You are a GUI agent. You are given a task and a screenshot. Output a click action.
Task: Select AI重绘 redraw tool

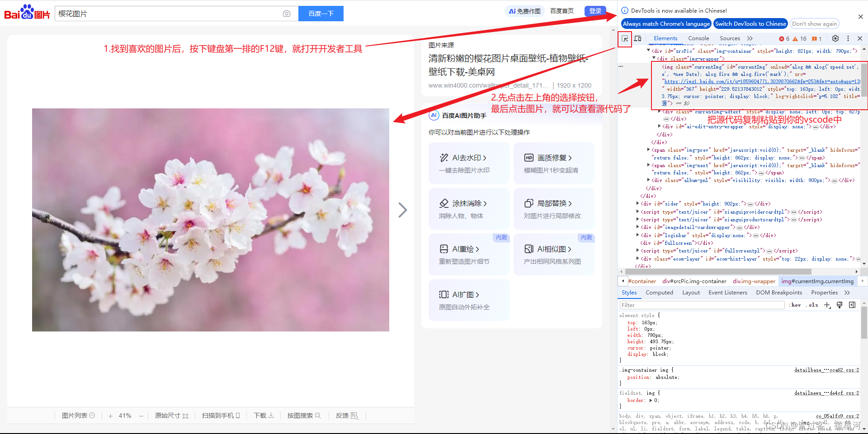[469, 255]
